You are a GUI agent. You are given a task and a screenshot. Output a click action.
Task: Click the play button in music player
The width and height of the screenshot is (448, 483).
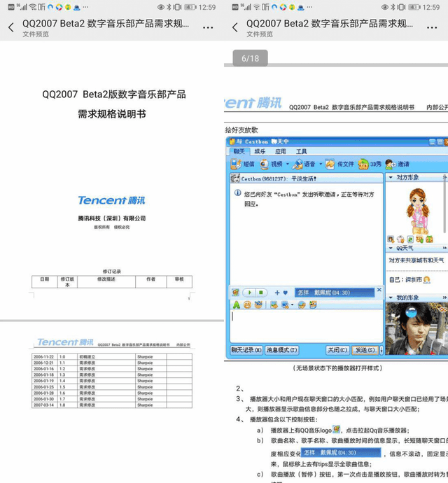[250, 293]
